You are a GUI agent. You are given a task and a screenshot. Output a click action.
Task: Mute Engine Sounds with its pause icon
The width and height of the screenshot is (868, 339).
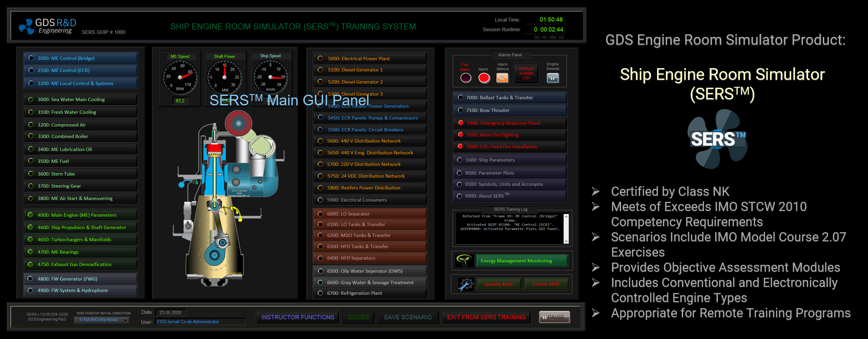point(552,78)
